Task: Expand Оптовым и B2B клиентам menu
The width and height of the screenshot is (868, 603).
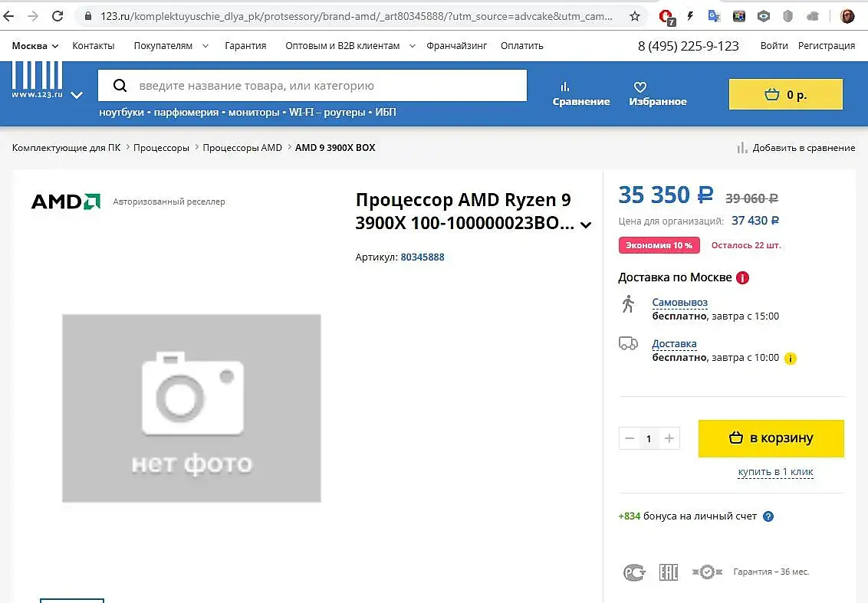Action: tap(350, 46)
